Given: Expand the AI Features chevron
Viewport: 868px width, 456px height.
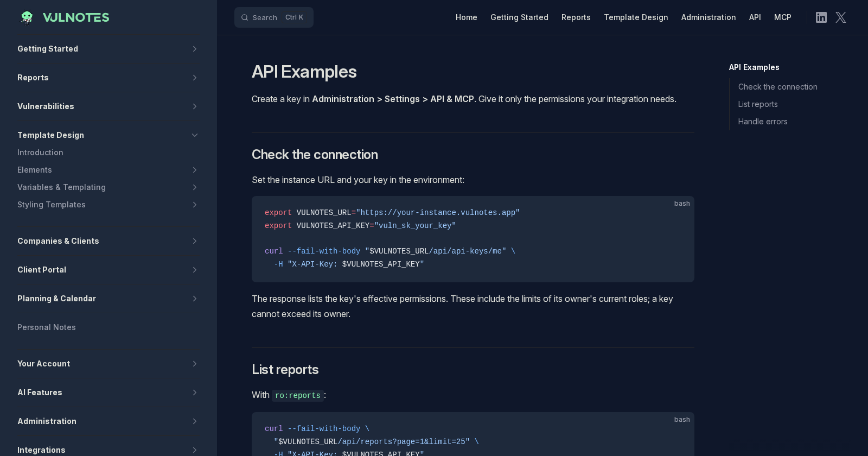Looking at the screenshot, I should pos(195,392).
